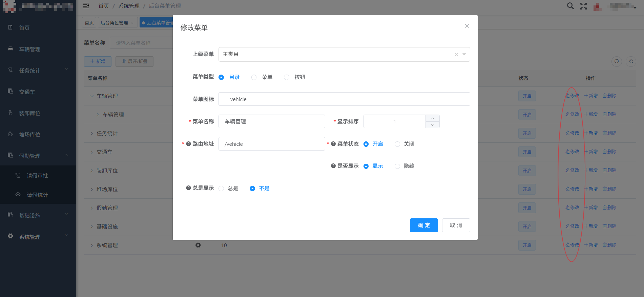
Task: Click the gear icon in 系统管理 table row
Action: [198, 245]
